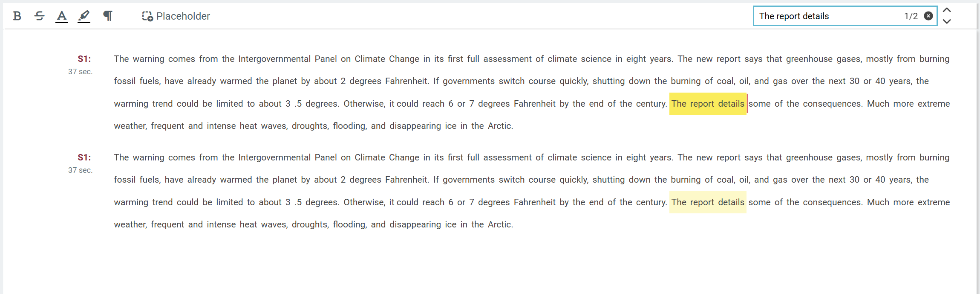Place cursor at 'Arctic.' in second paragraph
Viewport: 980px width, 294px height.
click(500, 224)
